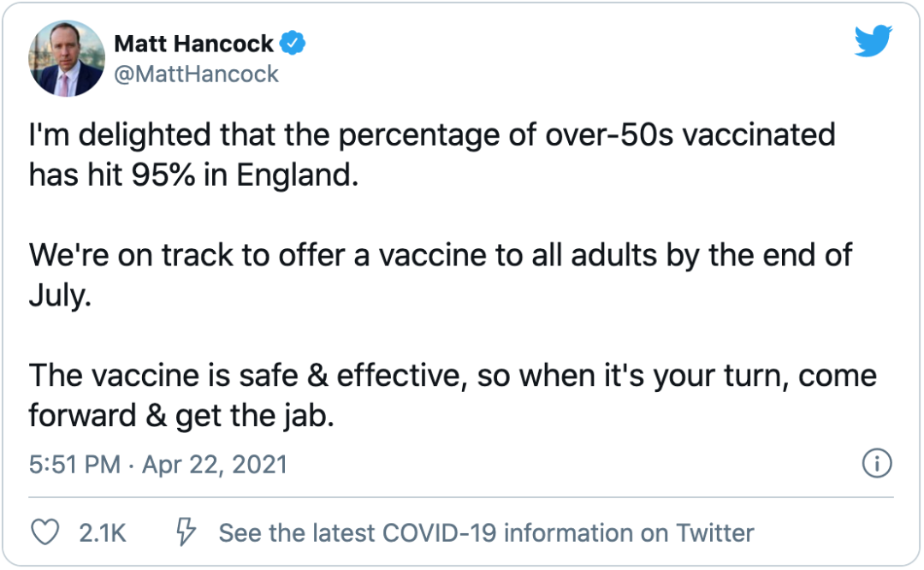The image size is (924, 570).
Task: Click the blue verified checkmark badge
Action: (x=293, y=43)
